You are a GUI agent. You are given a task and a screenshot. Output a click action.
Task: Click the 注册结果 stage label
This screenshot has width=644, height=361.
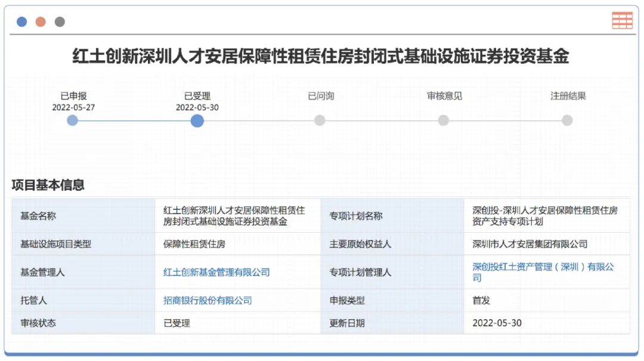click(568, 96)
